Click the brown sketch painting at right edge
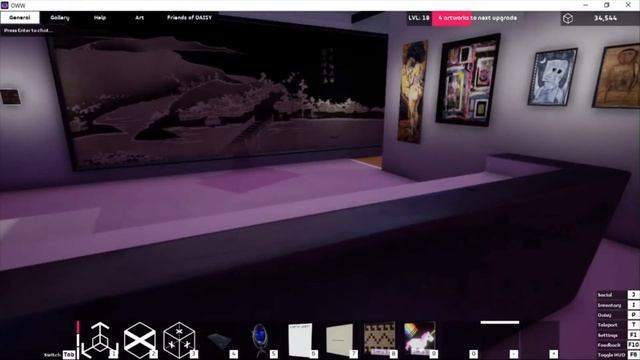This screenshot has height=360, width=640. 616,76
